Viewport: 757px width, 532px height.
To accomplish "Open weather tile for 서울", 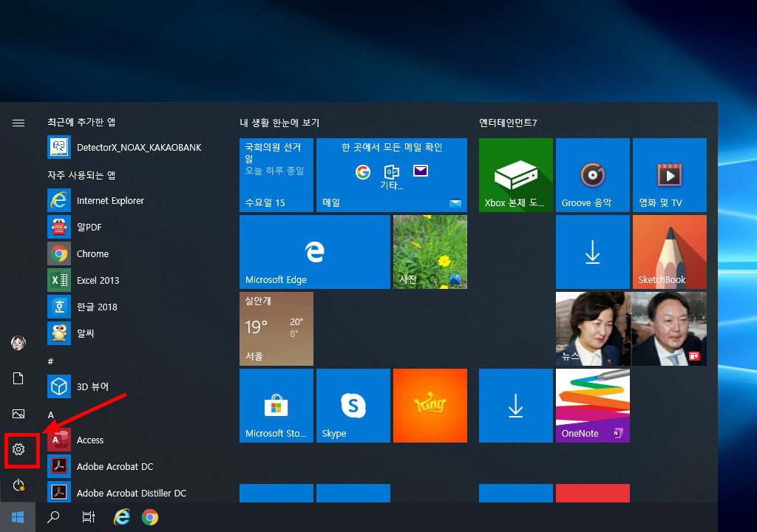I will [x=276, y=328].
